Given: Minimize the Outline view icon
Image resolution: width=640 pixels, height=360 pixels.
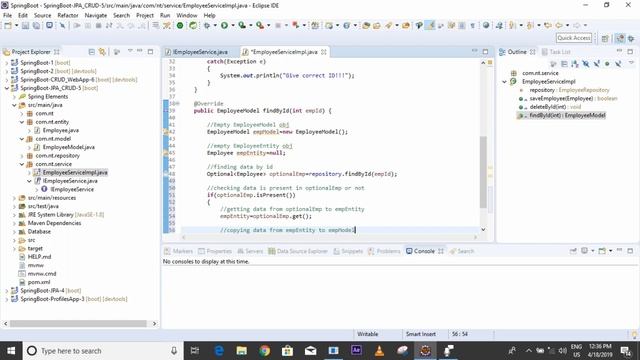Looking at the screenshot, I should click(x=619, y=51).
